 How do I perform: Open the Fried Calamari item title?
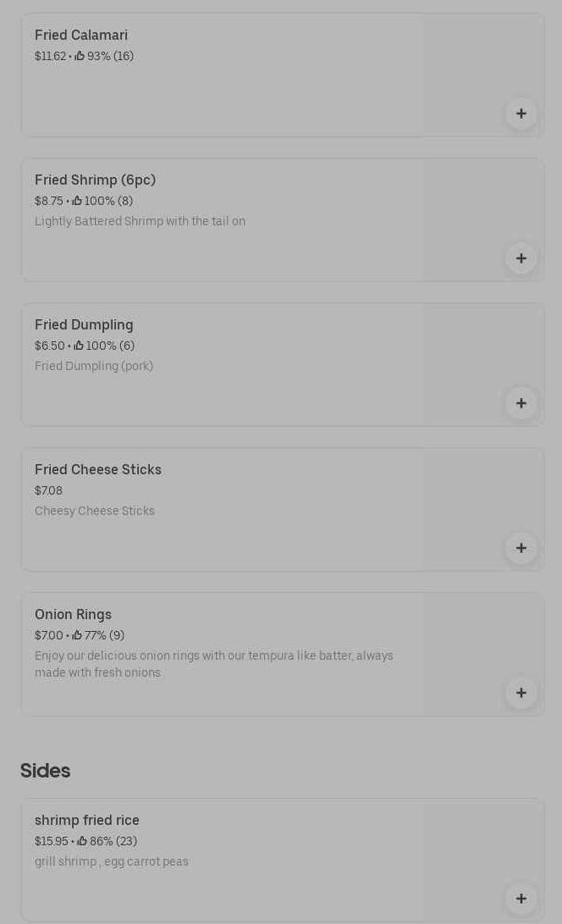[81, 36]
